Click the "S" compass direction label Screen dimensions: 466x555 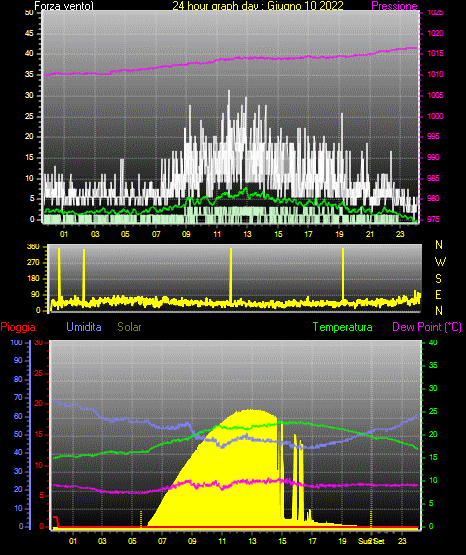pos(438,279)
